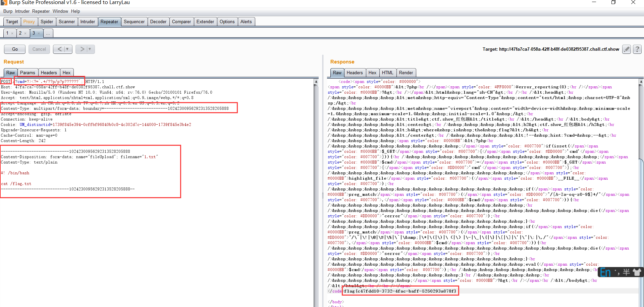Show Request Hex tab
The width and height of the screenshot is (644, 307).
click(x=67, y=73)
